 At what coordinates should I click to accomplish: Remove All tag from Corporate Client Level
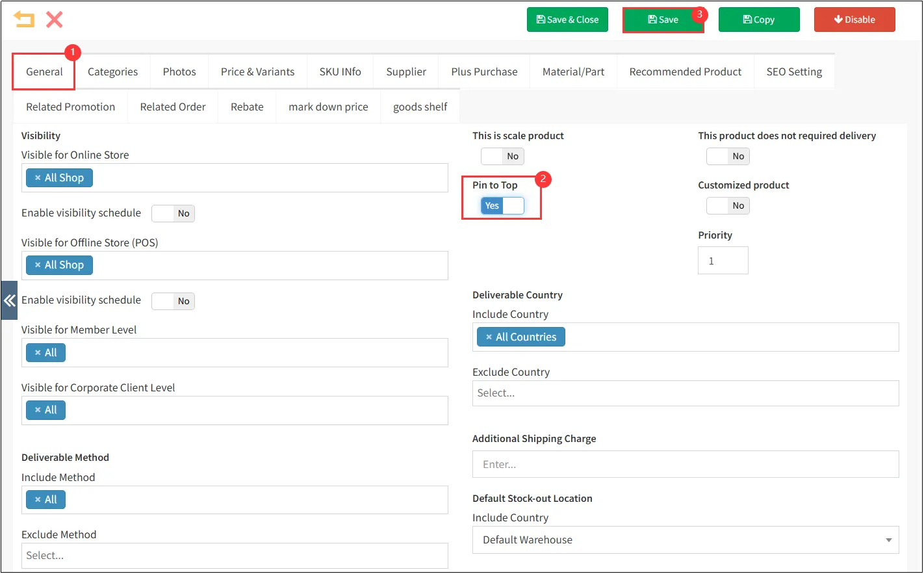point(38,410)
